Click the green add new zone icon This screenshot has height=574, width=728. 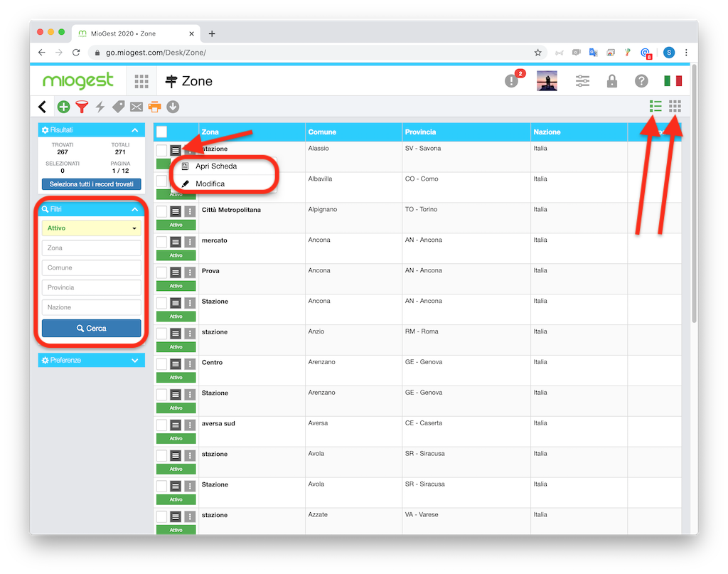coord(63,107)
